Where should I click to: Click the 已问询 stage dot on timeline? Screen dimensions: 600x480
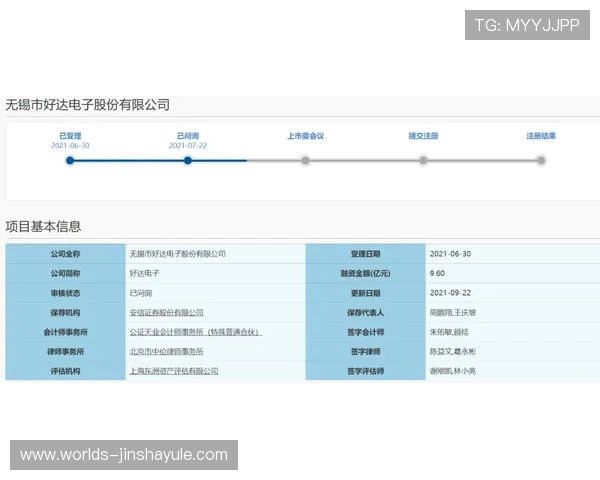(188, 160)
